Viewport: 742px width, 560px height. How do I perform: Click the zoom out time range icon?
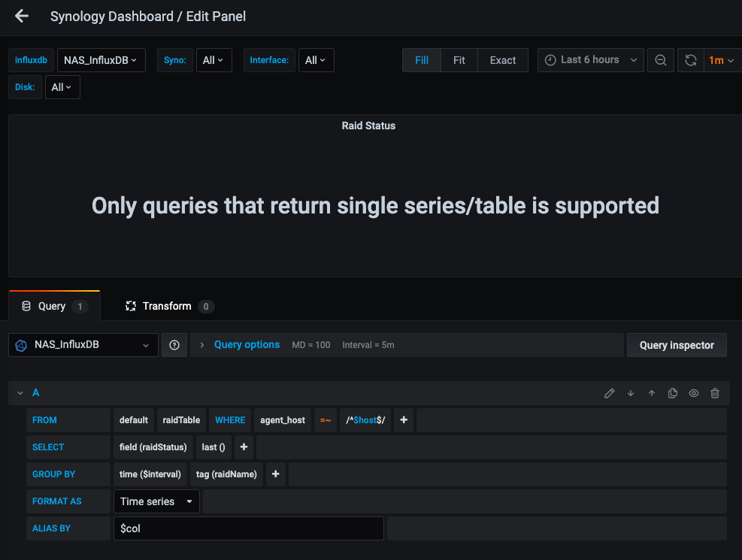point(661,60)
